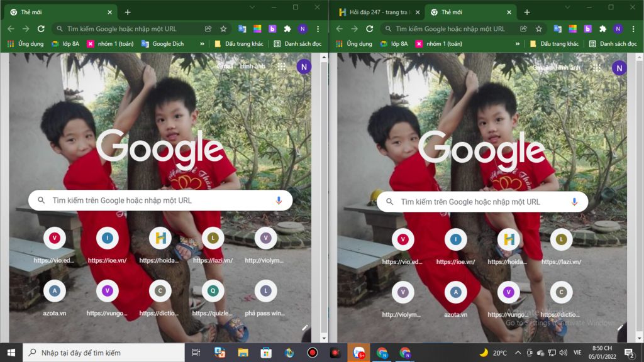Screen dimensions: 644x362
Task: Open https://ioe.vn/ shortcut in left window
Action: [x=107, y=246]
